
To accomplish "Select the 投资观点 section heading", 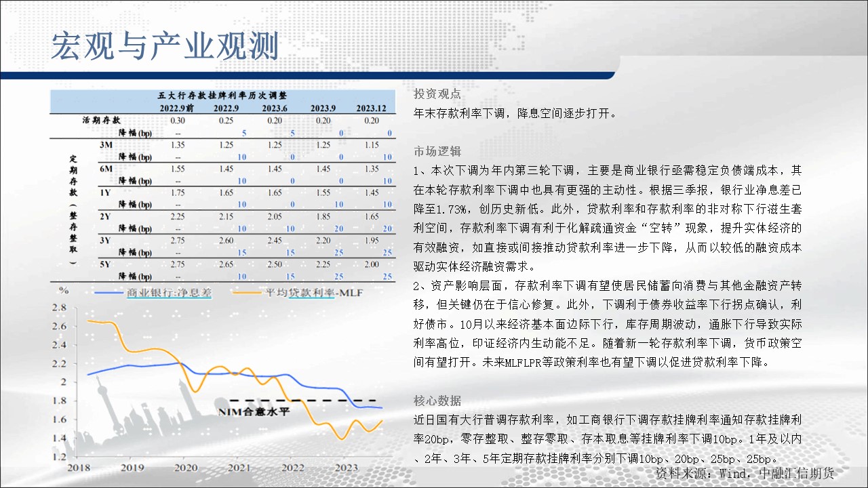I will pos(437,94).
